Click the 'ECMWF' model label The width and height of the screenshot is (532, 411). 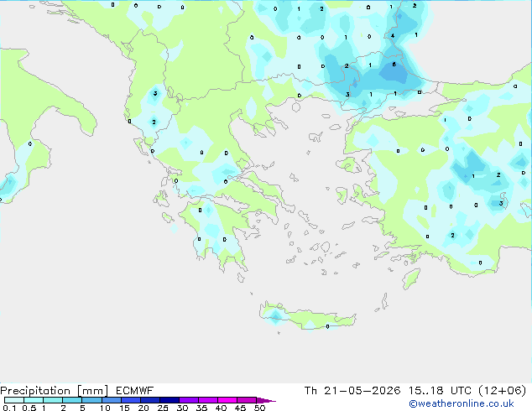[x=135, y=391]
